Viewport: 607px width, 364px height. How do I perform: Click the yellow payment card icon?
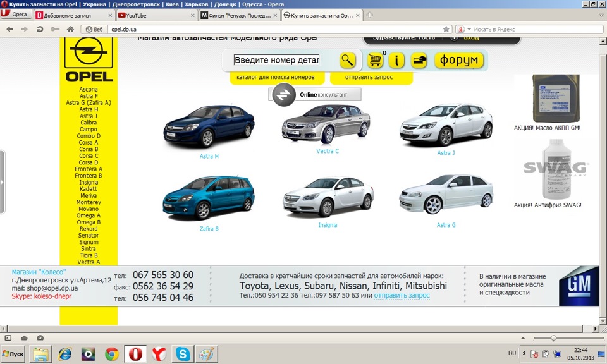click(x=419, y=60)
